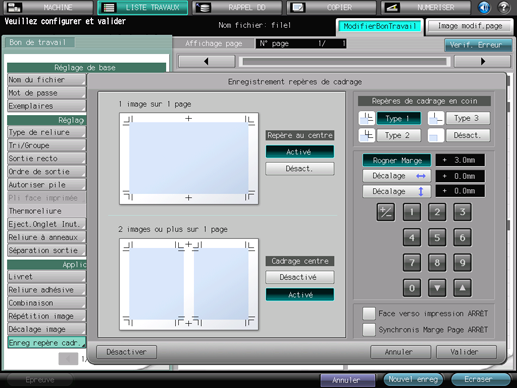
Task: Toggle Face verso impression ARRÊT checkbox
Action: [369, 314]
